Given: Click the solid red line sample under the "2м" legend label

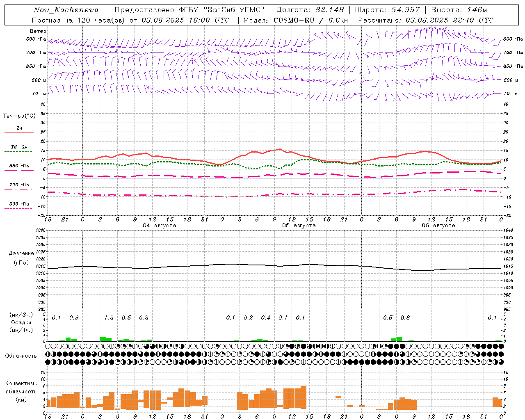Looking at the screenshot, I should coord(19,133).
